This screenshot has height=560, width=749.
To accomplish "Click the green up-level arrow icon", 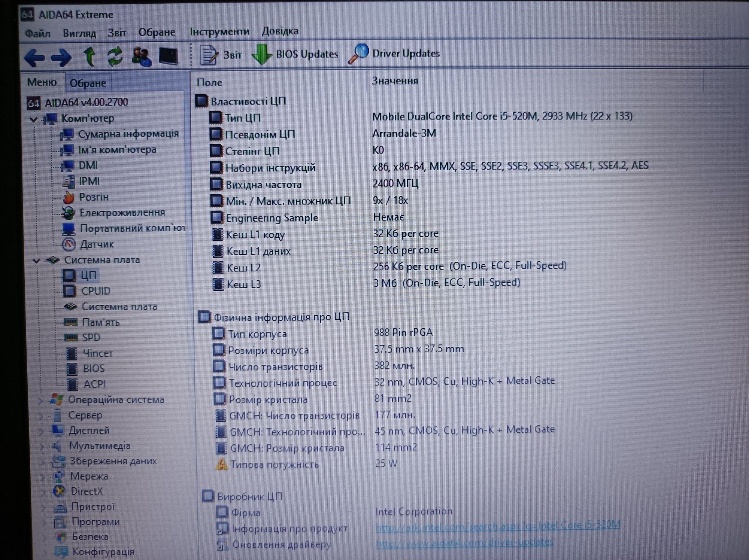I will tap(89, 57).
